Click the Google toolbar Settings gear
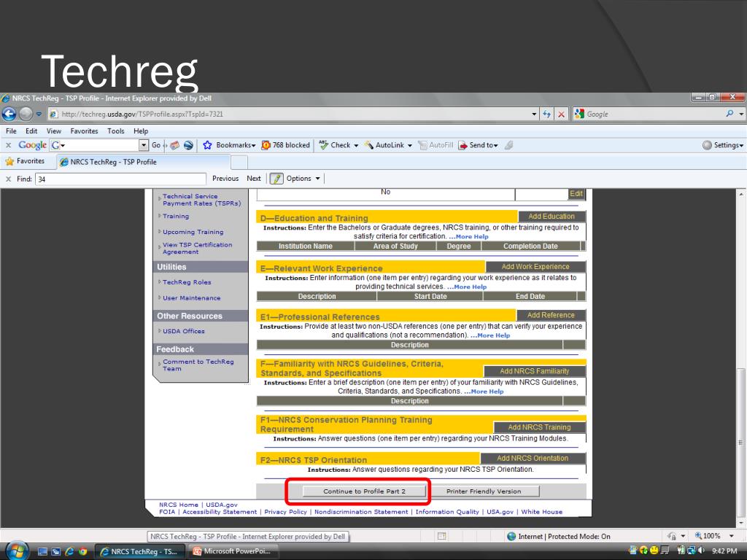This screenshot has width=747, height=560. 707,145
